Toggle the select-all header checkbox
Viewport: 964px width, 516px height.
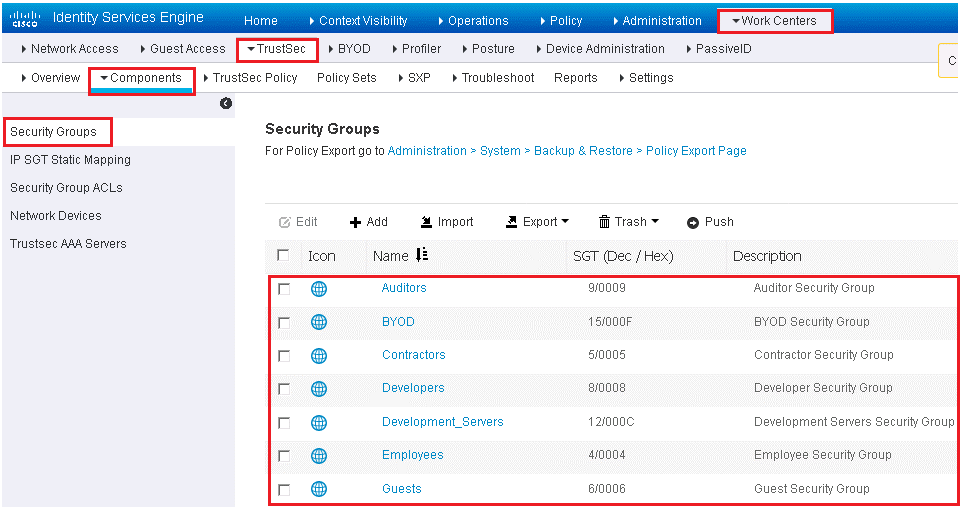[283, 255]
